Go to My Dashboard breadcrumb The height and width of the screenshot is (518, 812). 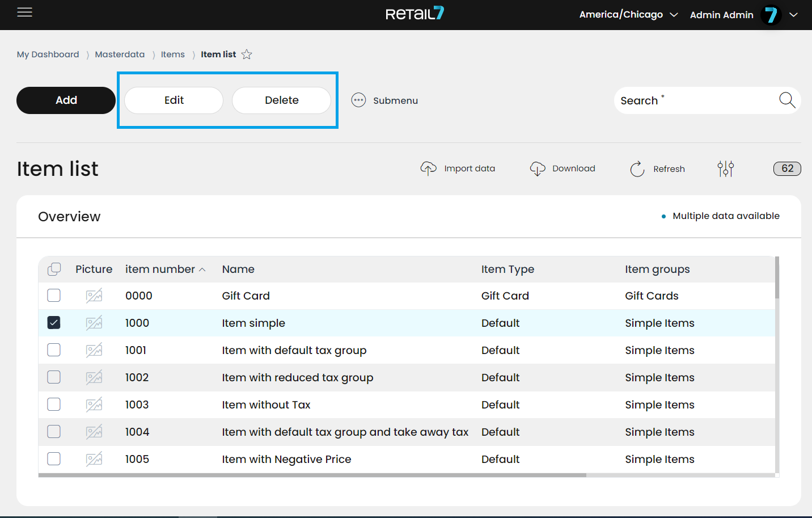[48, 54]
